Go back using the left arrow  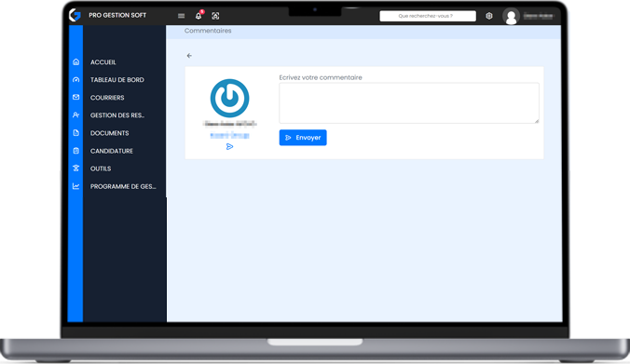(189, 56)
